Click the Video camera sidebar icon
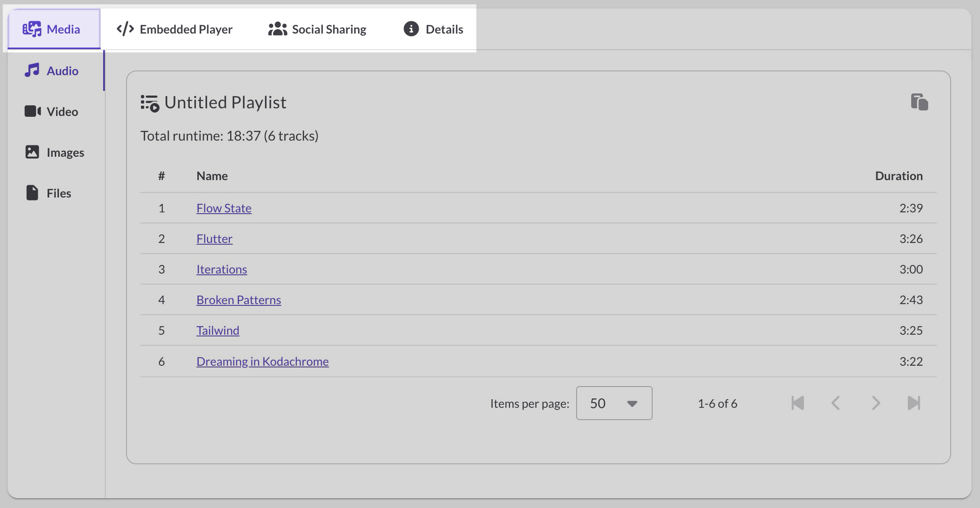The height and width of the screenshot is (508, 980). 33,111
